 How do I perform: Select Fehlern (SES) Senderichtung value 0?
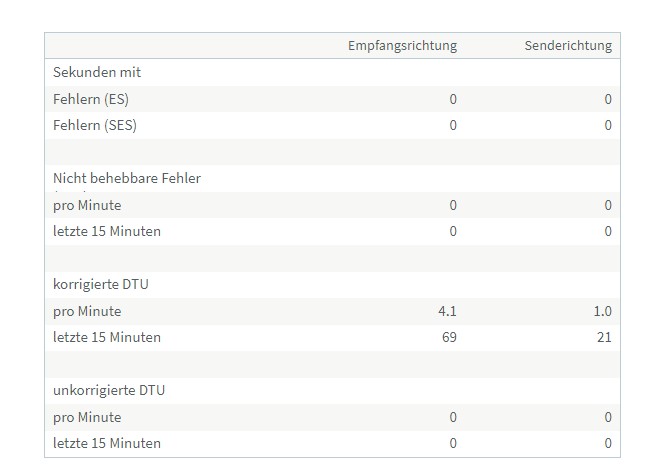pyautogui.click(x=608, y=125)
